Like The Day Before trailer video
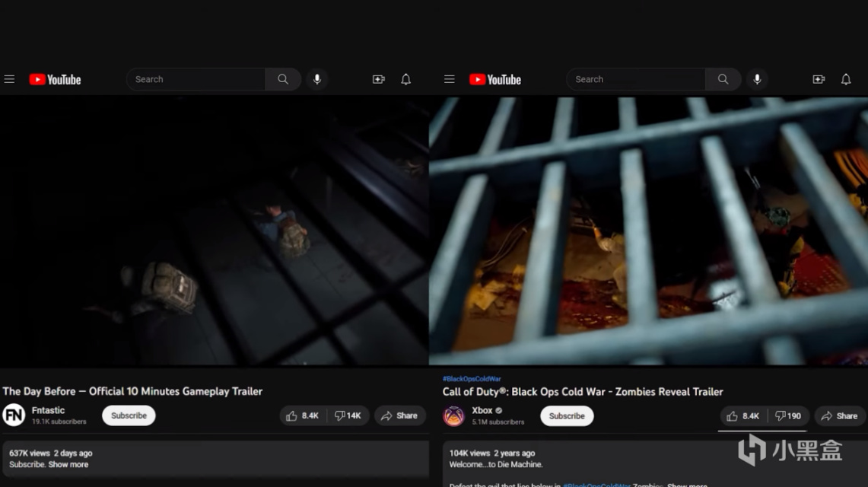 point(303,415)
